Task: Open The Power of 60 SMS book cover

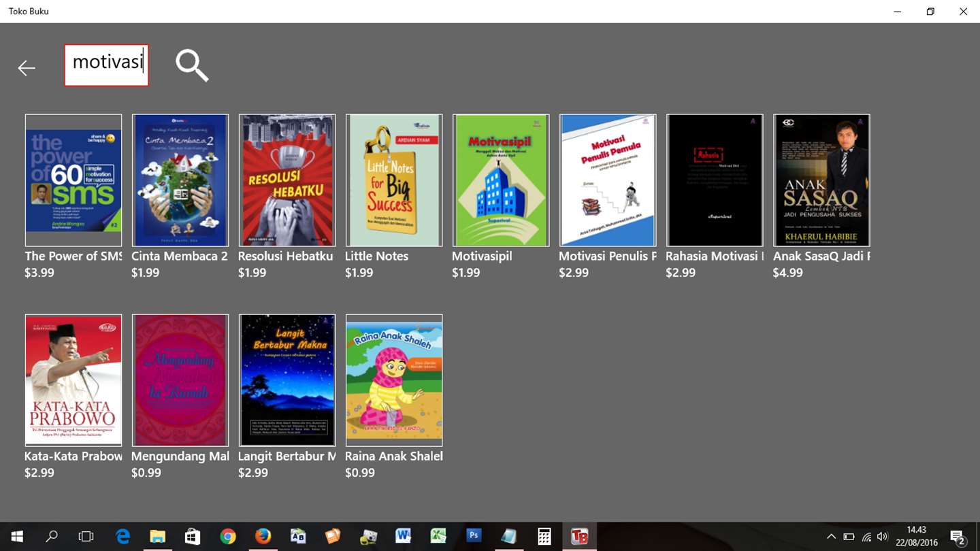Action: pos(73,180)
